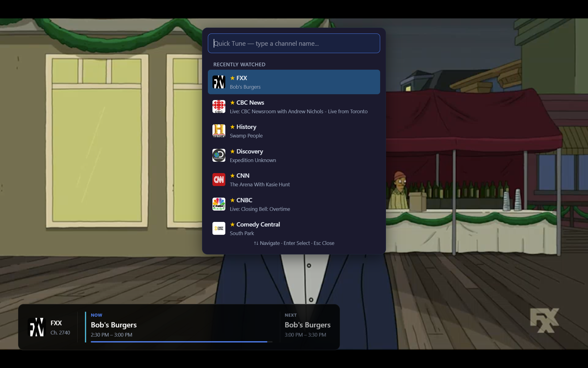Tune to the History channel name

246,127
